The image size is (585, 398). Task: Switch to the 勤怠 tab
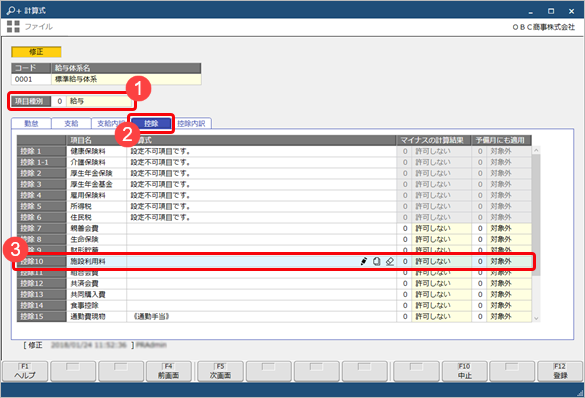[x=31, y=123]
